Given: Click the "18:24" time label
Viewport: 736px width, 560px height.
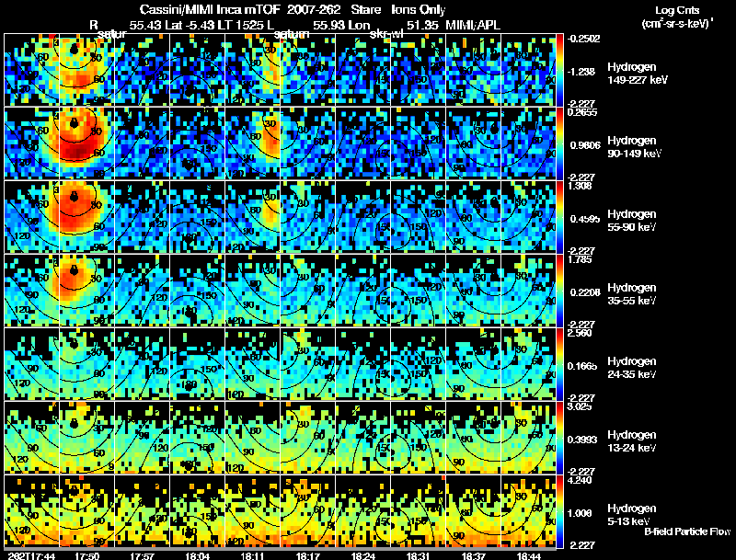Looking at the screenshot, I should click(363, 556).
